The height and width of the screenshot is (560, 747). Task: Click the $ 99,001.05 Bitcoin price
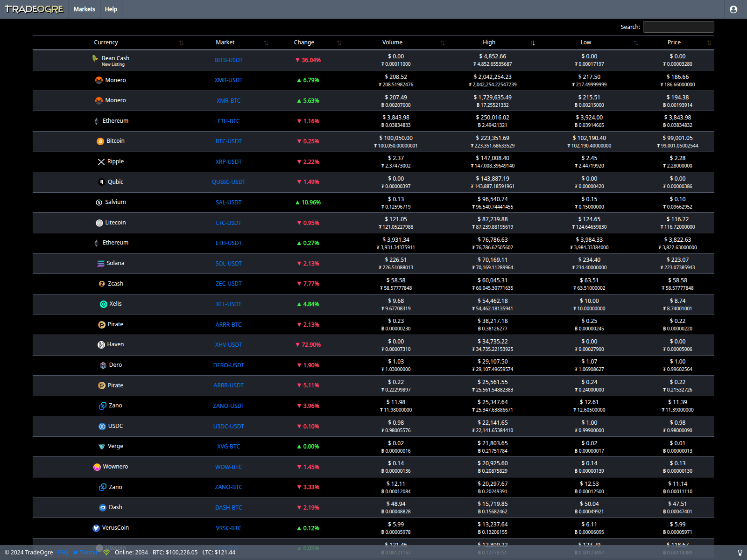coord(677,138)
